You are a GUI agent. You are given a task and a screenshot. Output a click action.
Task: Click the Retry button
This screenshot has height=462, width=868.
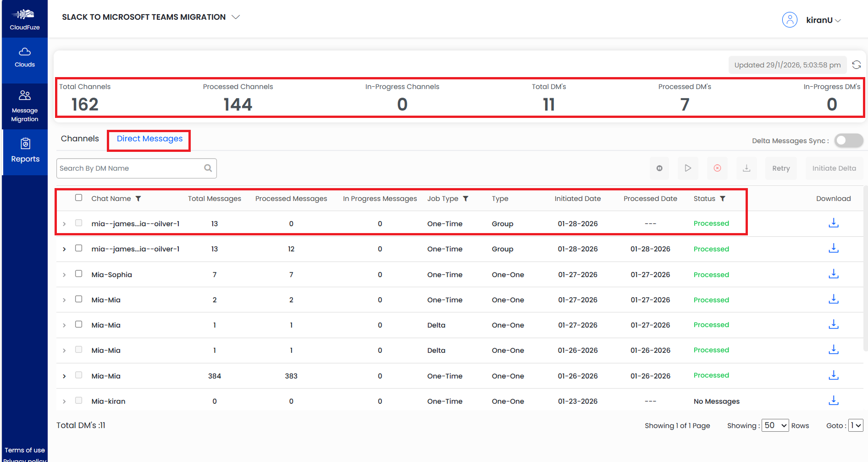780,168
